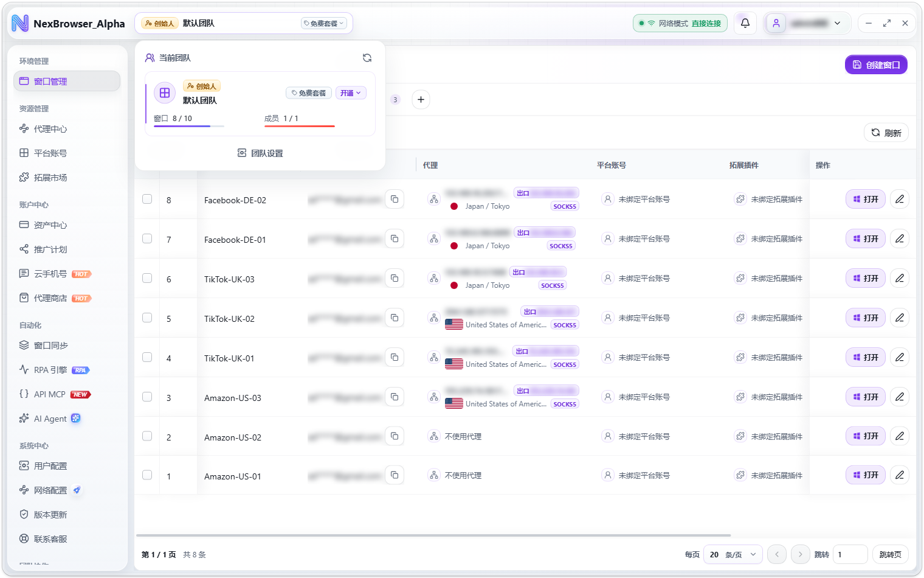Edit the TikTok-UK-02 window
924x578 pixels.
(900, 318)
